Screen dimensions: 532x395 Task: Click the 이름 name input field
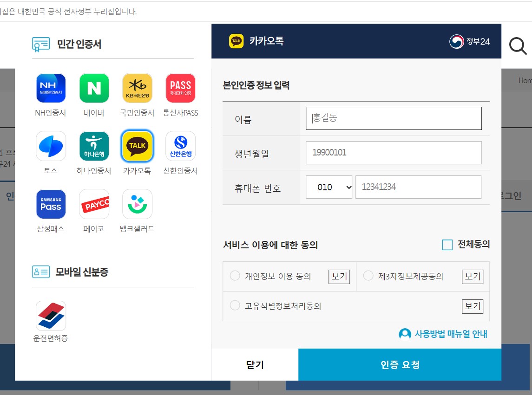(393, 118)
